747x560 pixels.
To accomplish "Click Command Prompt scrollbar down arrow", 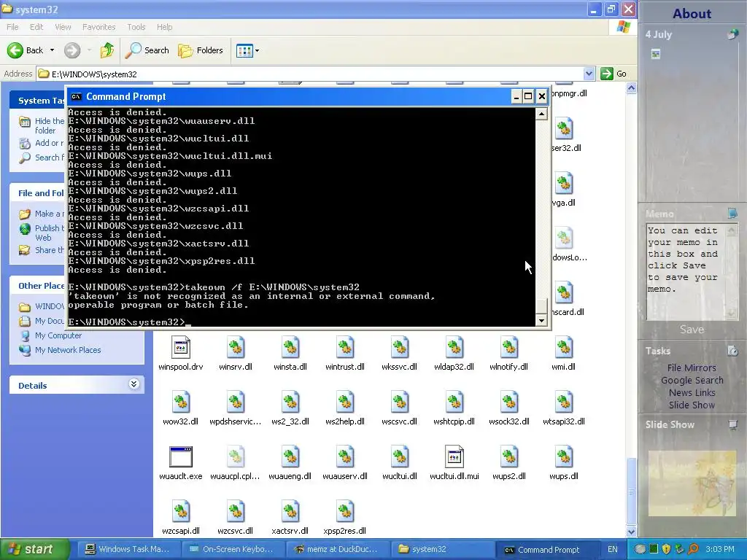I will click(x=541, y=321).
